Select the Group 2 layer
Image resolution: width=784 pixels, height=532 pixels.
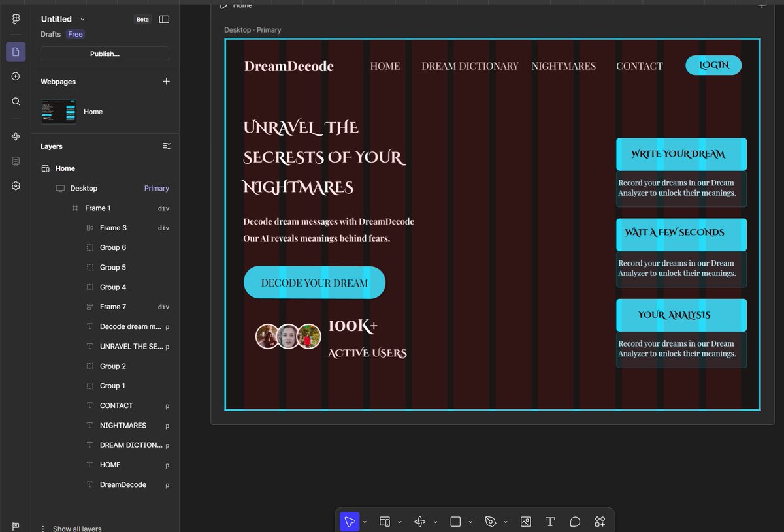(x=105, y=366)
